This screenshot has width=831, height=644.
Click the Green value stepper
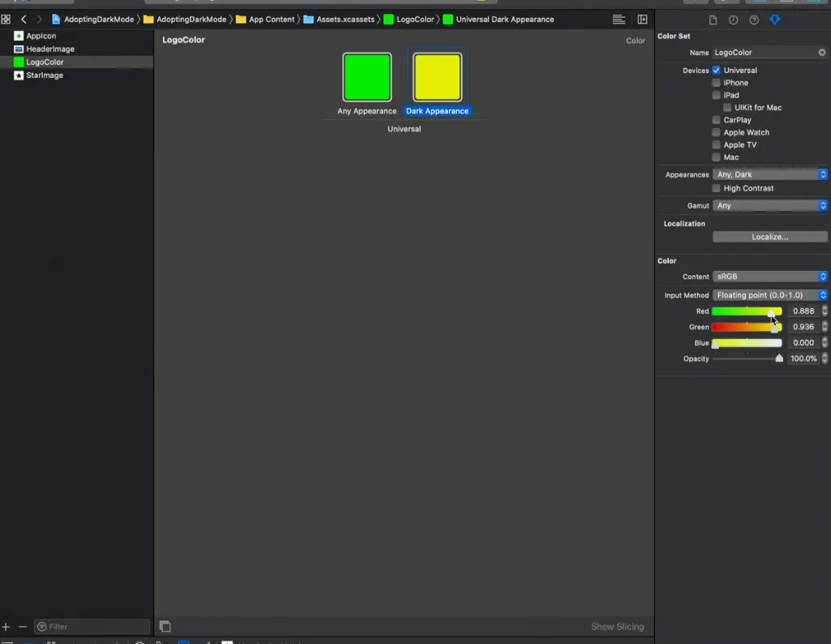pos(825,327)
